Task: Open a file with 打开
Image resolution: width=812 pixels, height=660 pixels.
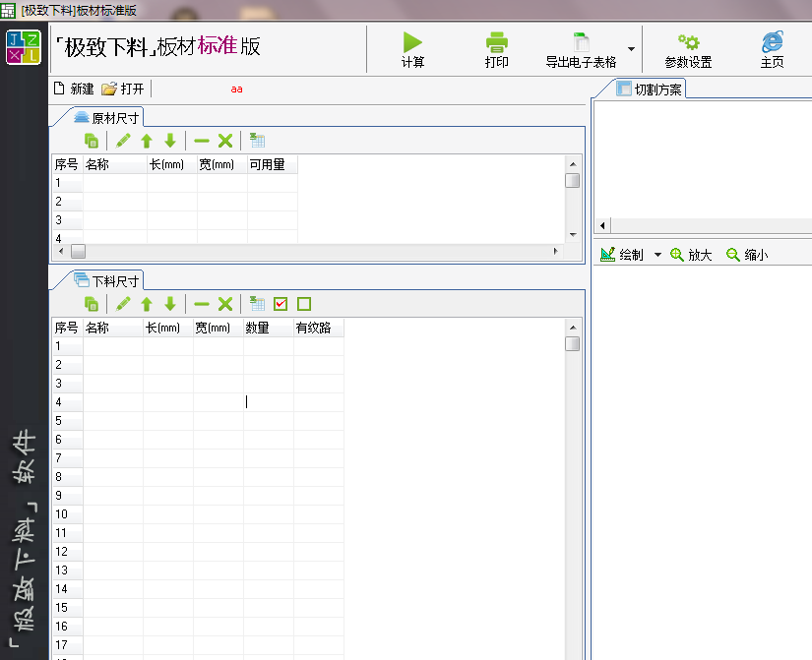Action: (x=123, y=89)
